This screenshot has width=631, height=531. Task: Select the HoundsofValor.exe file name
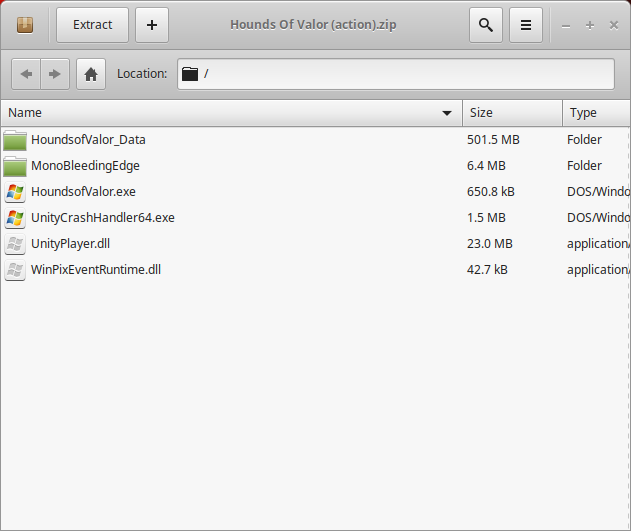coord(83,191)
